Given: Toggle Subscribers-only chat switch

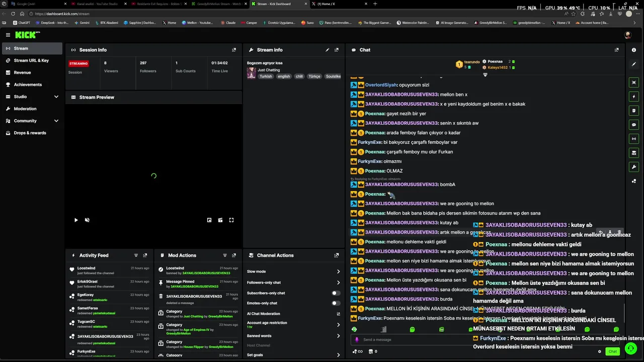Looking at the screenshot, I should [336, 293].
